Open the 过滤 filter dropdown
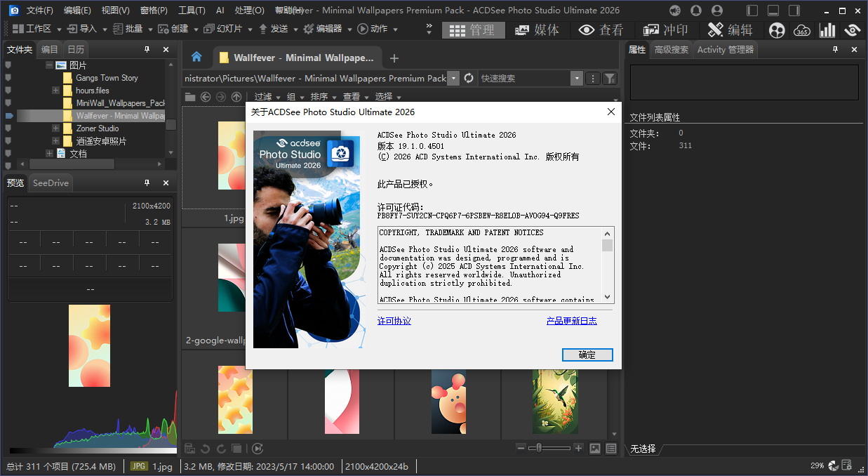 pyautogui.click(x=267, y=97)
